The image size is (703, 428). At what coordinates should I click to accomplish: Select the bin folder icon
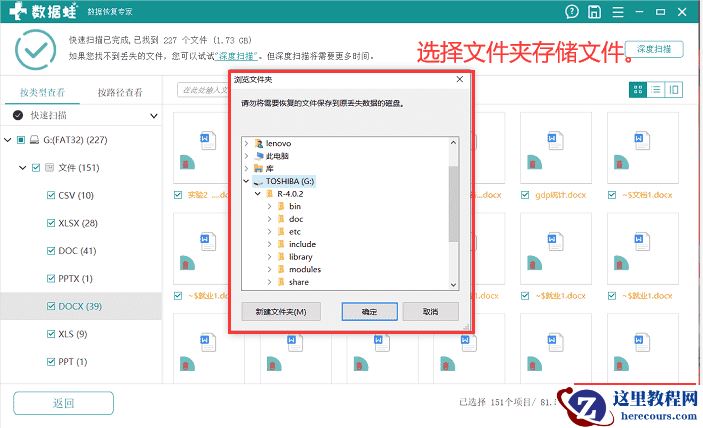[x=281, y=207]
